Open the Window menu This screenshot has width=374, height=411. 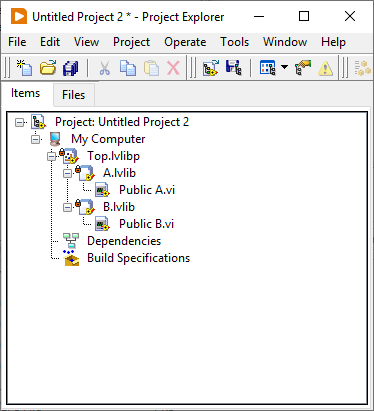click(x=285, y=42)
